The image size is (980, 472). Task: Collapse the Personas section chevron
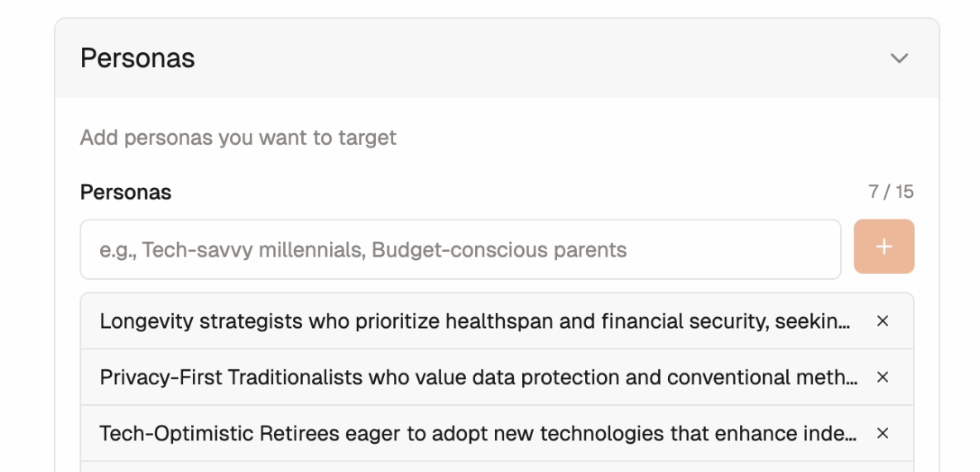tap(899, 59)
